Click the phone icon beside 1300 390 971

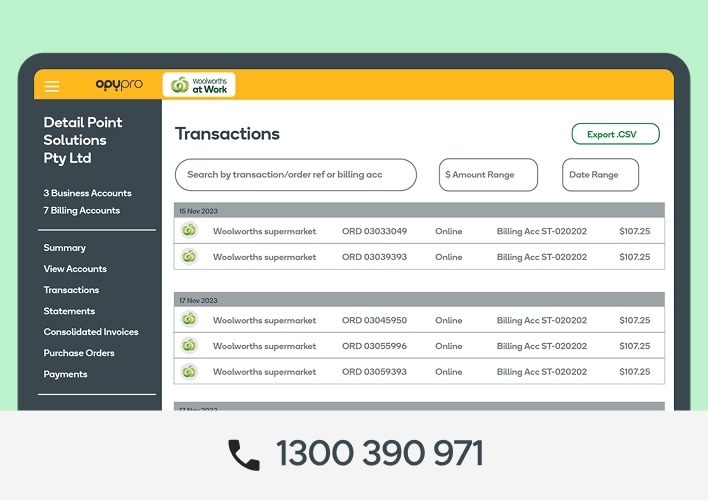243,455
